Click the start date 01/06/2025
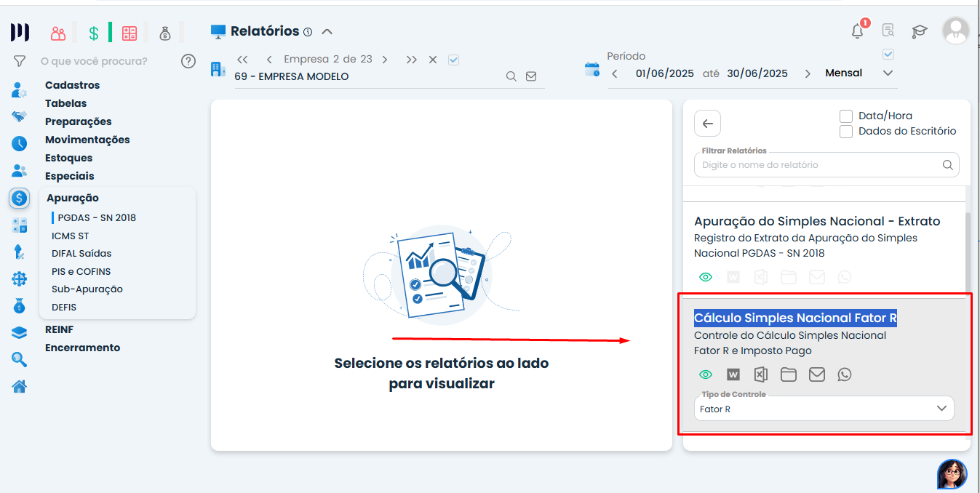This screenshot has width=980, height=493. point(665,73)
